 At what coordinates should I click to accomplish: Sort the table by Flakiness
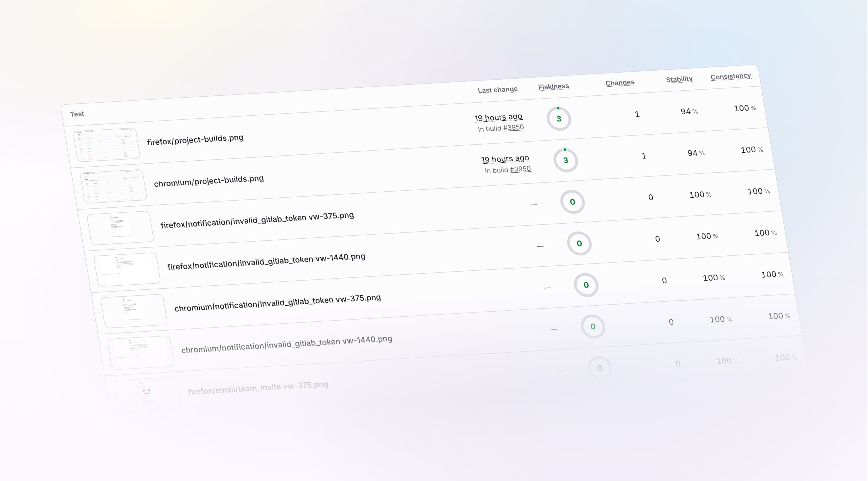[x=554, y=86]
